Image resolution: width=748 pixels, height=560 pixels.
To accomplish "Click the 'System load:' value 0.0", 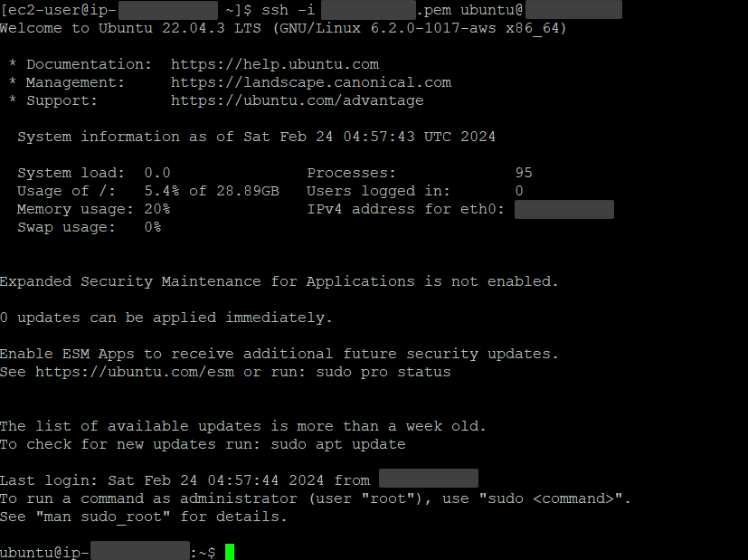I will [157, 173].
